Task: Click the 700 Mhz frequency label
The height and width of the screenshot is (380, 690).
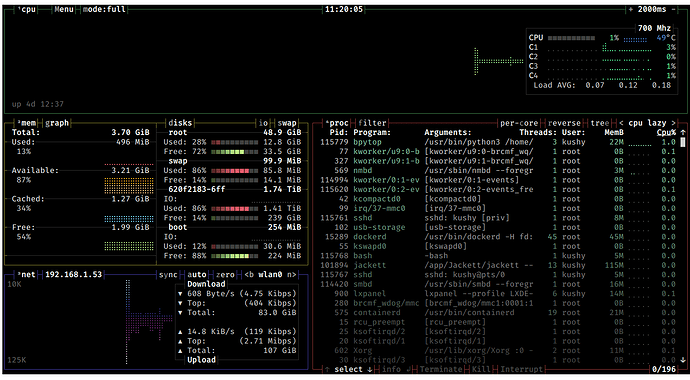Action: [654, 28]
